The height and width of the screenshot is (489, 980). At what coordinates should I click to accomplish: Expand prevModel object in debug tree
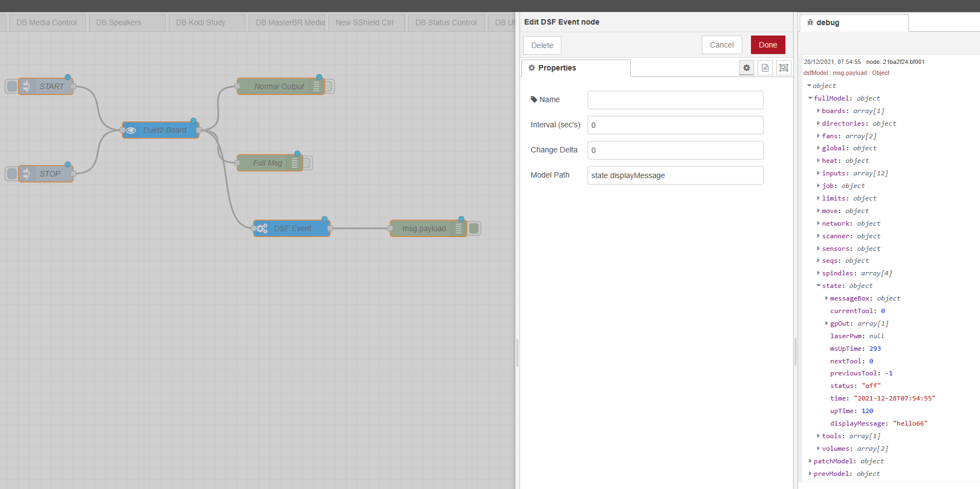pyautogui.click(x=810, y=474)
